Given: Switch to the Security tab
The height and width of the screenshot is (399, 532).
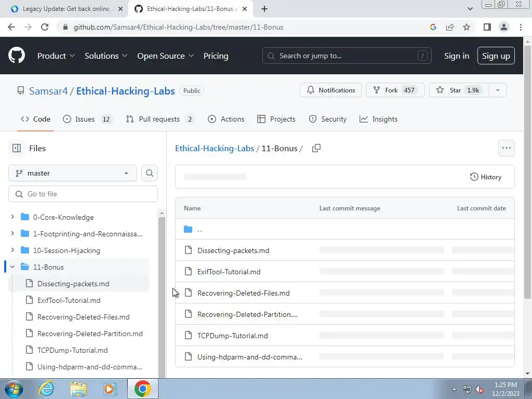Looking at the screenshot, I should coord(328,119).
